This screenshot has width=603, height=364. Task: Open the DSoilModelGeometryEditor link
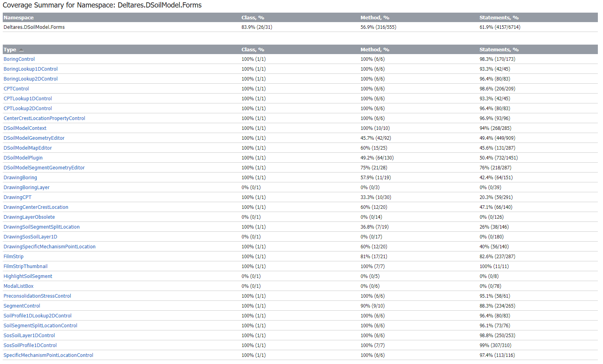(x=34, y=138)
